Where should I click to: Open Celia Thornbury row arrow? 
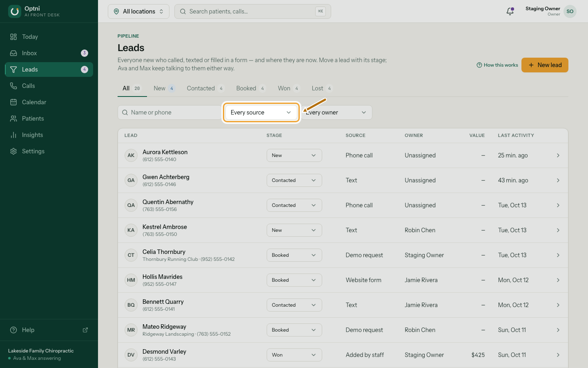click(558, 255)
